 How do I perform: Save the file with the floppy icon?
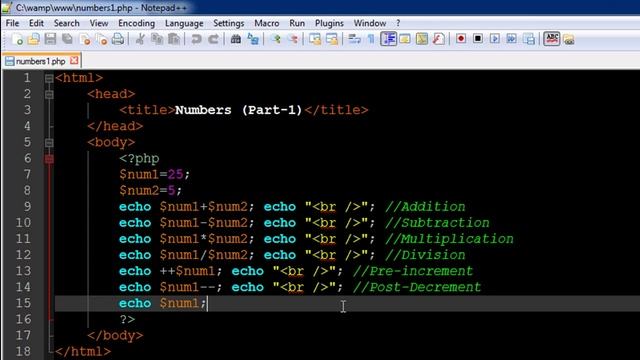tap(50, 39)
